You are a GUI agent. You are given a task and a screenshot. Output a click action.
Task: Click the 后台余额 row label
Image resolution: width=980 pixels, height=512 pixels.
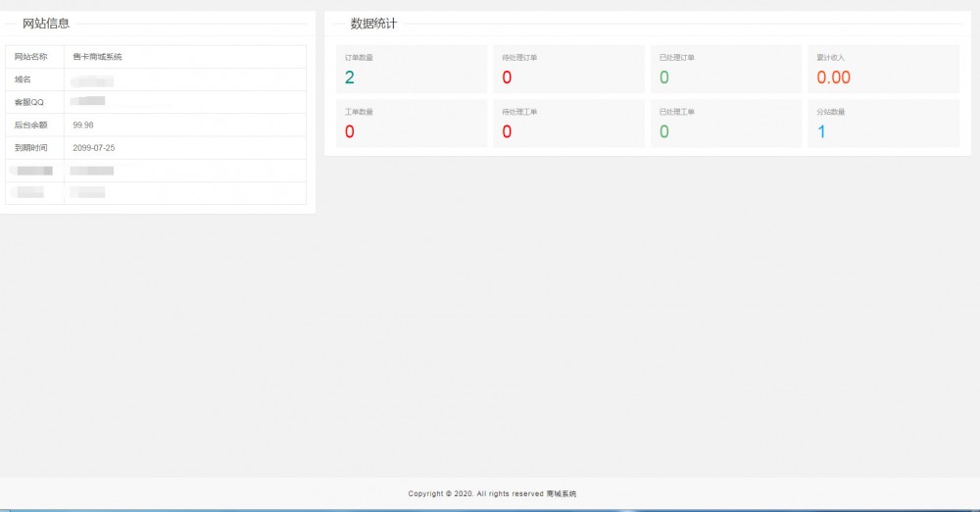click(x=30, y=125)
